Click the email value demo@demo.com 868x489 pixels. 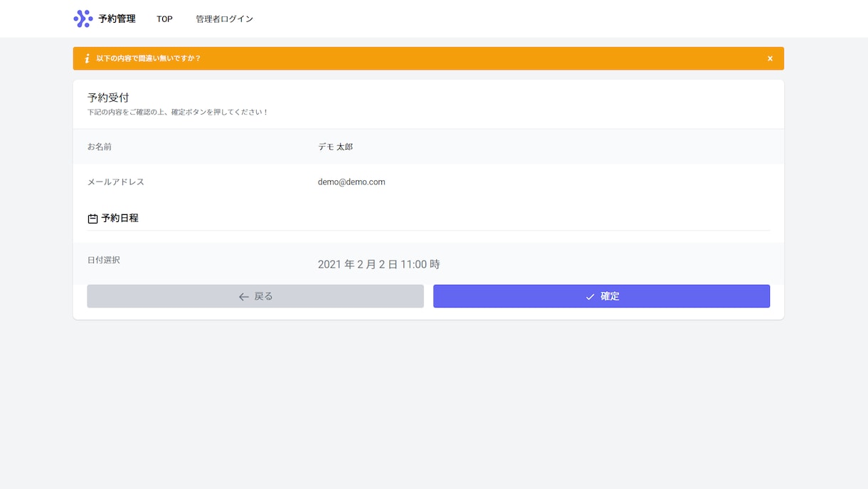tap(351, 182)
